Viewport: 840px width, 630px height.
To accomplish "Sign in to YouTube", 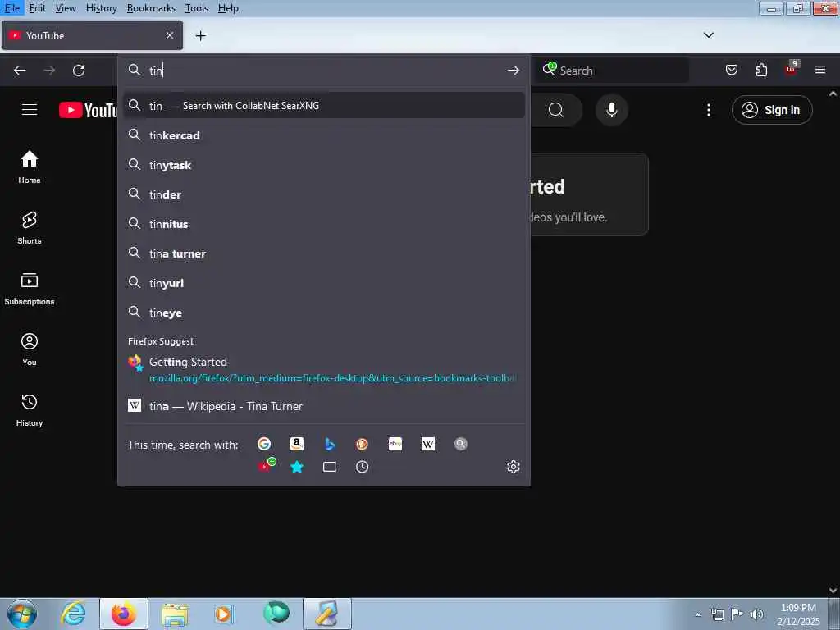I will [771, 110].
